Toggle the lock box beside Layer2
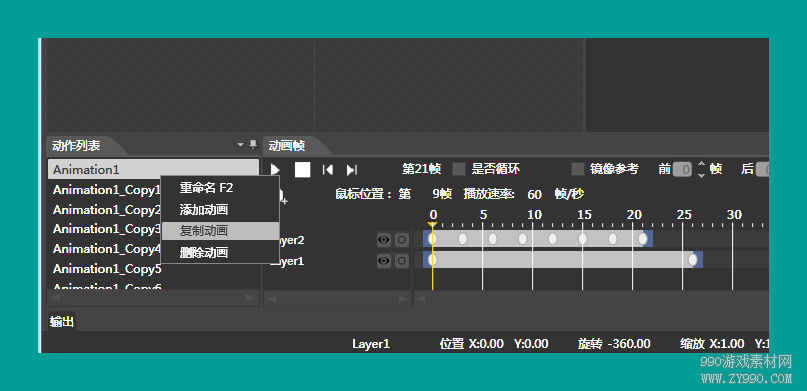This screenshot has width=807, height=391. 401,240
